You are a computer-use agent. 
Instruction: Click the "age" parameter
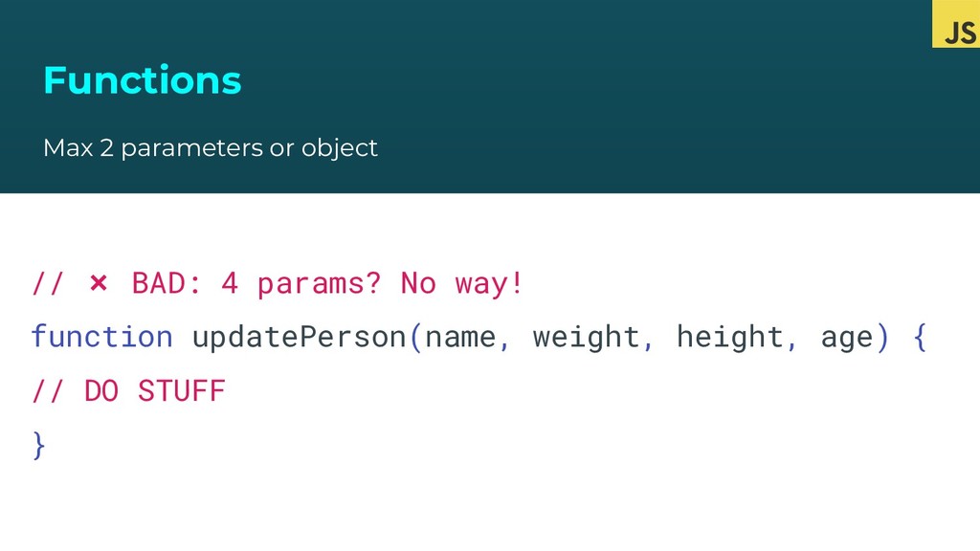[x=847, y=337]
